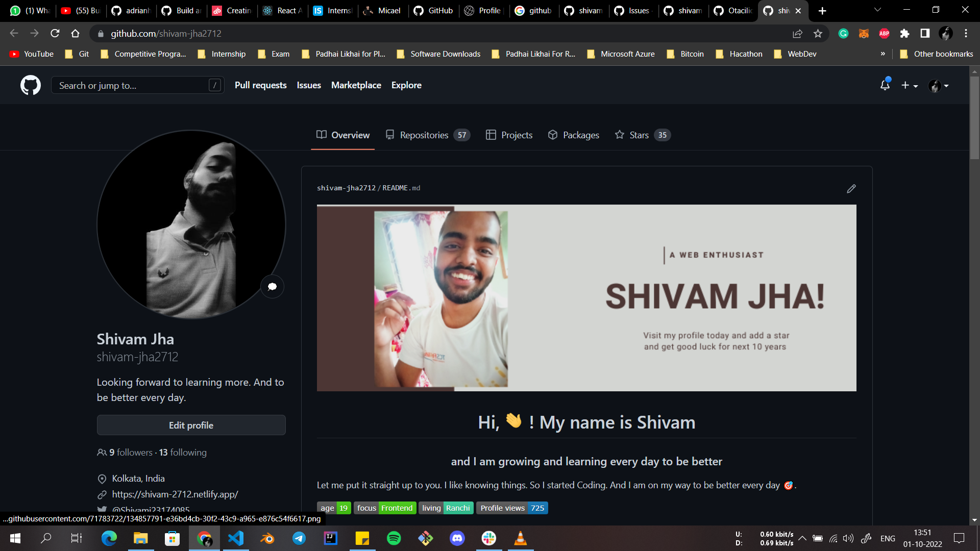
Task: Toggle the bookmark star for this page
Action: [818, 34]
